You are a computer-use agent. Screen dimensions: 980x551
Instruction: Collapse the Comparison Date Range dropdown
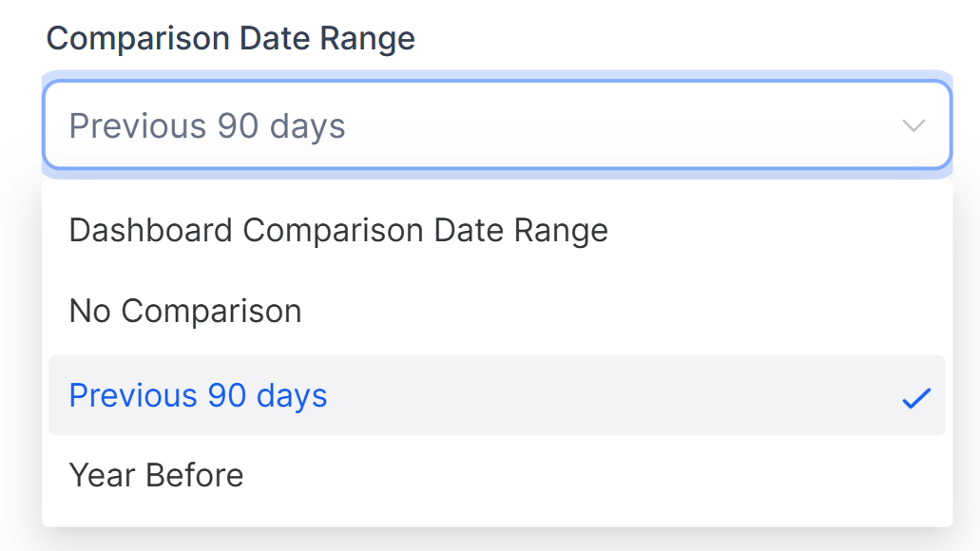click(913, 126)
